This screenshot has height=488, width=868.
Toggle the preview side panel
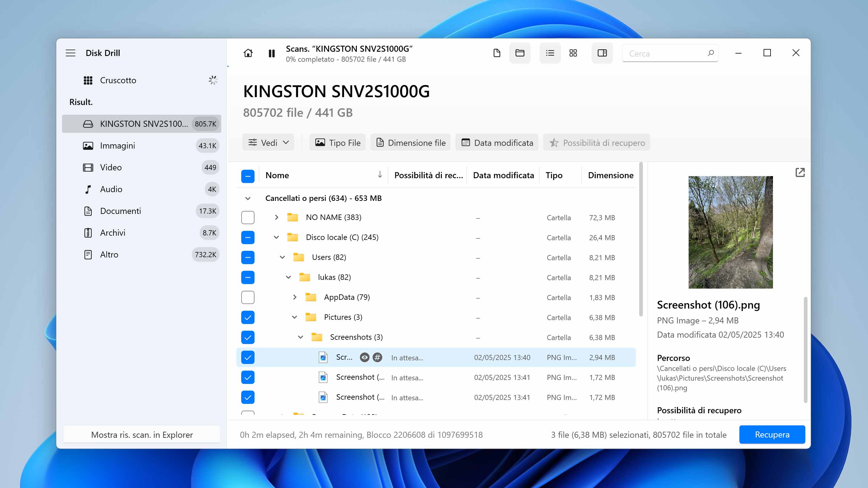click(602, 53)
